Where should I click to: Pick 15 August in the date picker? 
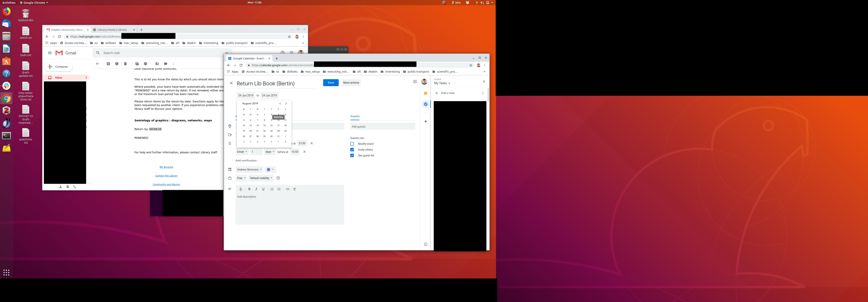[x=264, y=126]
